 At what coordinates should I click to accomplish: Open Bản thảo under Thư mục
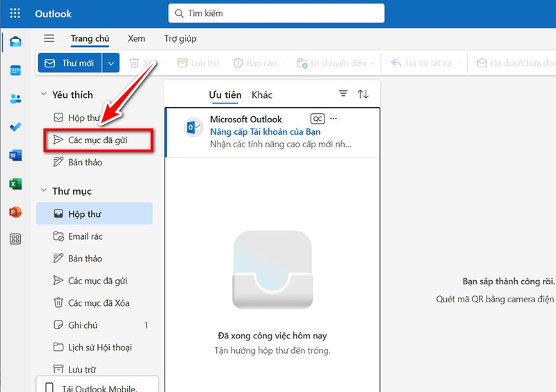tap(95, 259)
